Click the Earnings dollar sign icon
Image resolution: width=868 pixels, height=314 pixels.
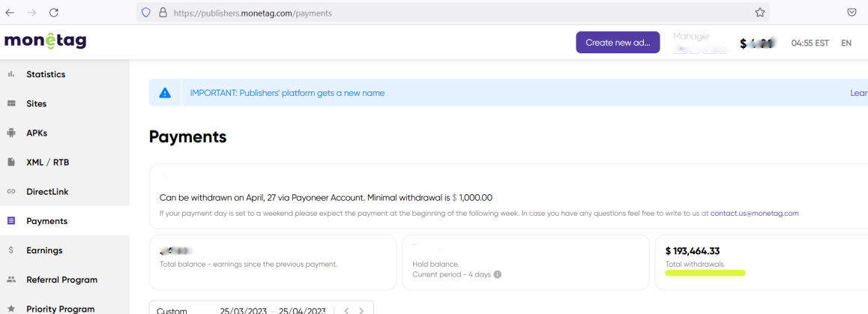point(11,250)
